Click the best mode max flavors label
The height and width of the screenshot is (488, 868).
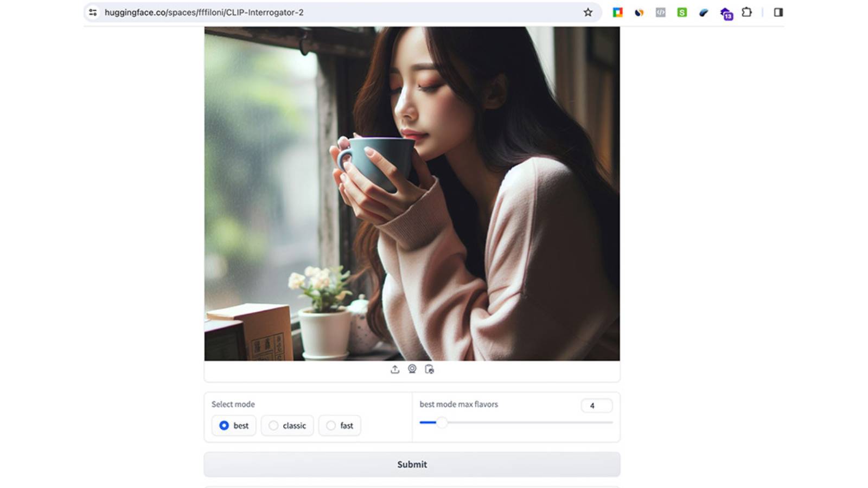[x=459, y=404]
